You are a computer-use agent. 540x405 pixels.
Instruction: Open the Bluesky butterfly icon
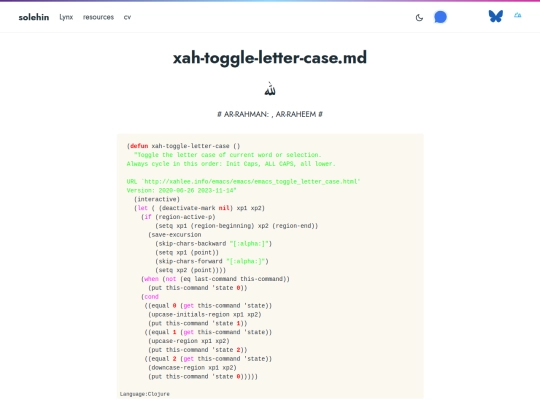pos(496,16)
